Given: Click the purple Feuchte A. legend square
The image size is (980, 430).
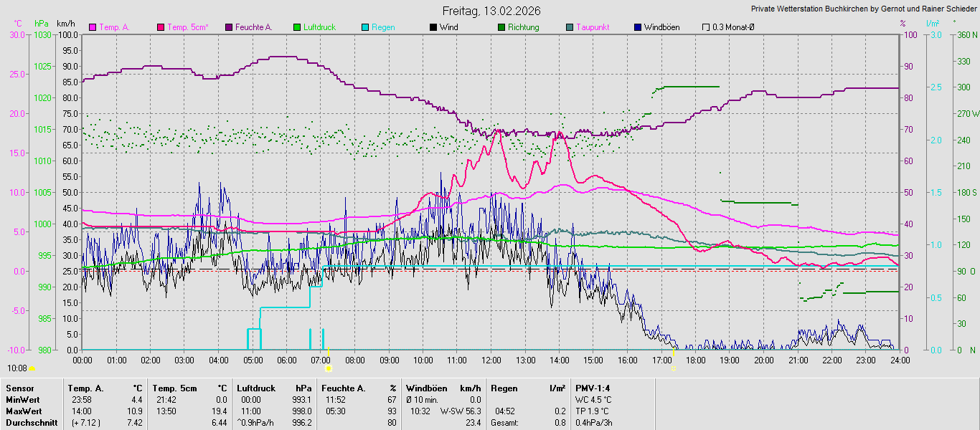Looking at the screenshot, I should [x=229, y=27].
